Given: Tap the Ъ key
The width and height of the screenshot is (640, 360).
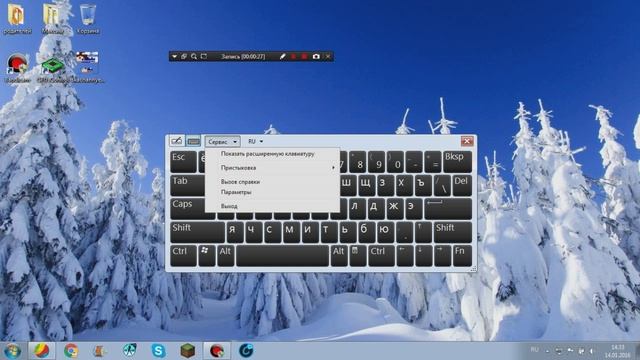Looking at the screenshot, I should click(x=423, y=185).
